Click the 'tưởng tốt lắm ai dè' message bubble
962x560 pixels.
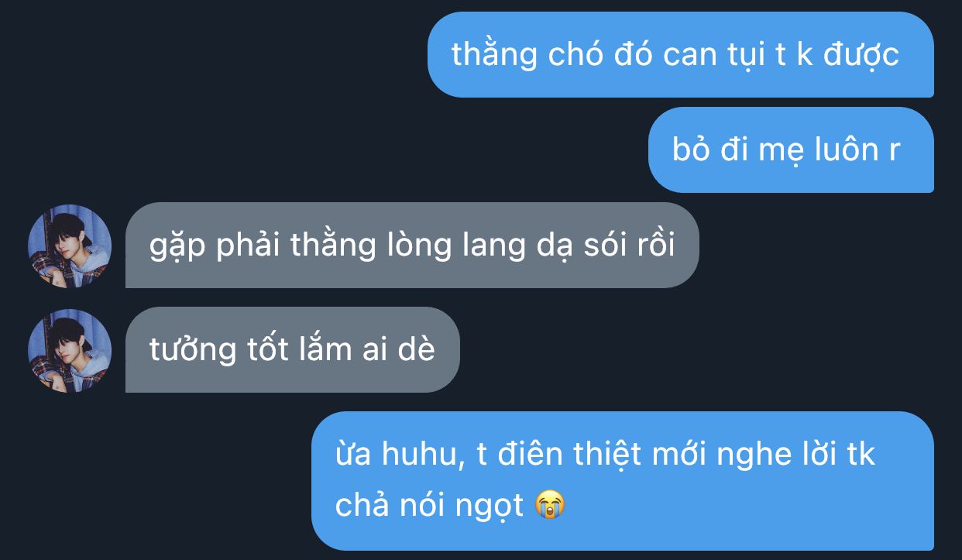(293, 349)
